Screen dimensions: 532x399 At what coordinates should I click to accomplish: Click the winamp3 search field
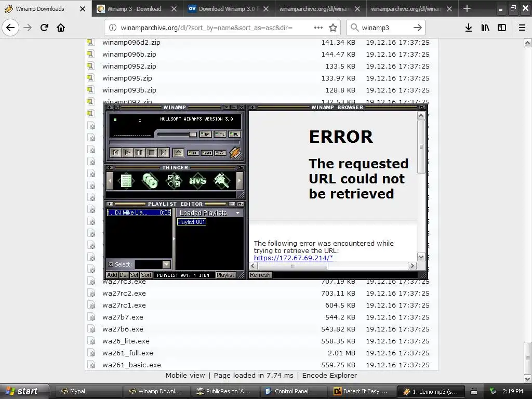coord(385,28)
